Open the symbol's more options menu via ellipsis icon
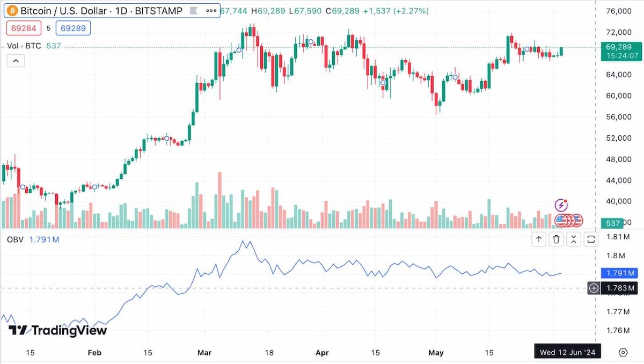 tap(210, 10)
